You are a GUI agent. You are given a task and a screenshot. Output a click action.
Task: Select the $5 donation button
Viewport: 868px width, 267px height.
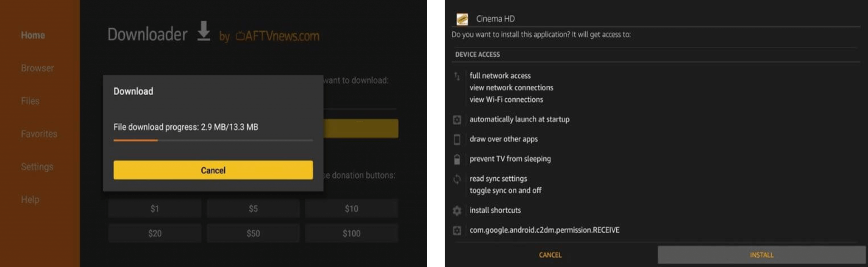pyautogui.click(x=253, y=209)
